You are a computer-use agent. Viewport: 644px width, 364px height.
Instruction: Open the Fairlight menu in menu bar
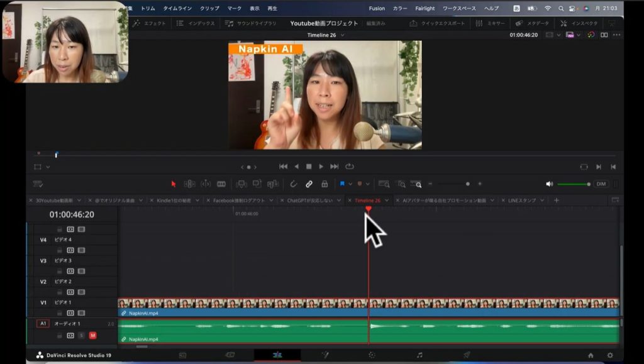[425, 8]
